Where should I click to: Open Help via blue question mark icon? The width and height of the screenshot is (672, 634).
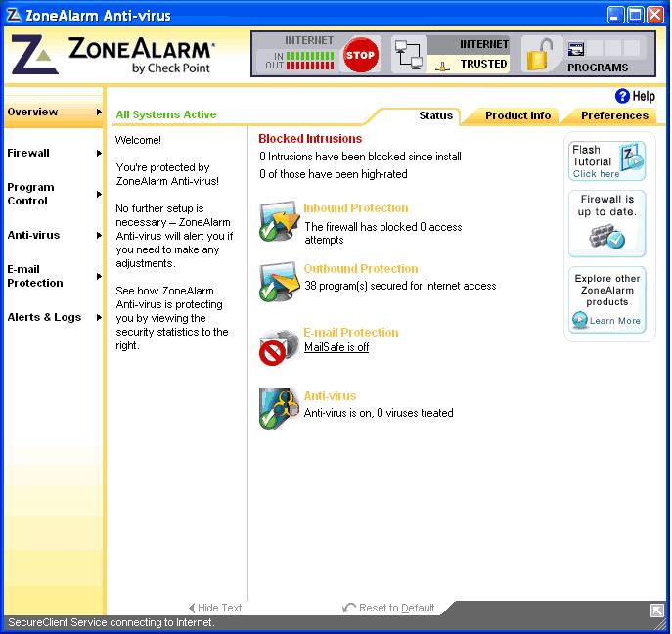[622, 96]
